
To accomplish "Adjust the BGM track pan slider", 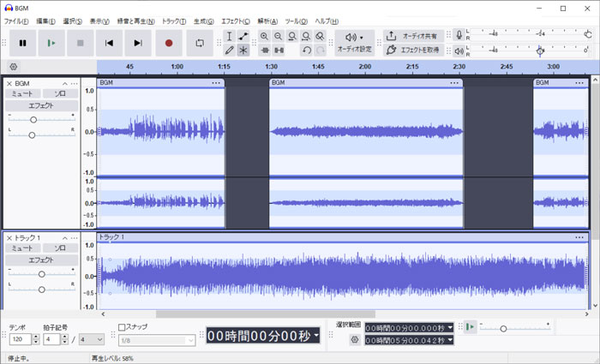I will 32,135.
